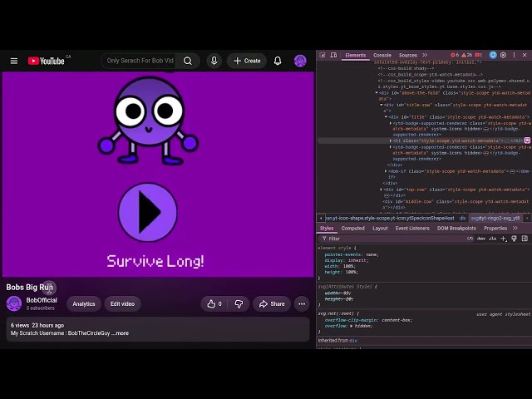Click the Create button
The height and width of the screenshot is (399, 532).
[x=247, y=61]
